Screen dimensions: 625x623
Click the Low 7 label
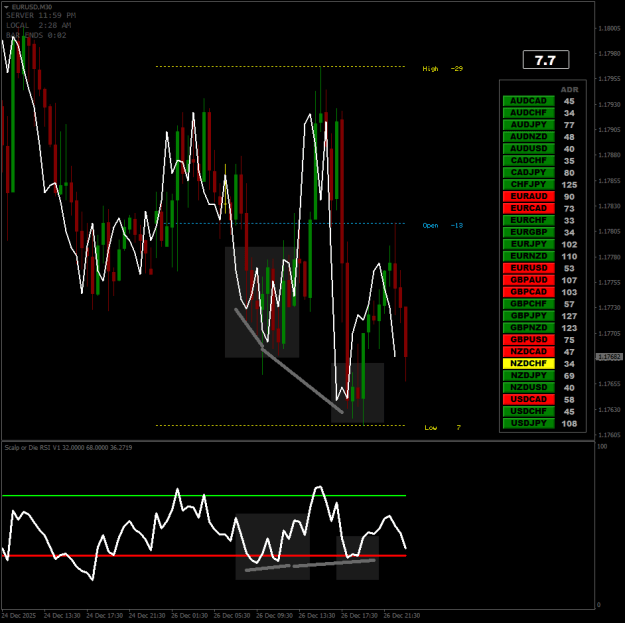pyautogui.click(x=442, y=428)
